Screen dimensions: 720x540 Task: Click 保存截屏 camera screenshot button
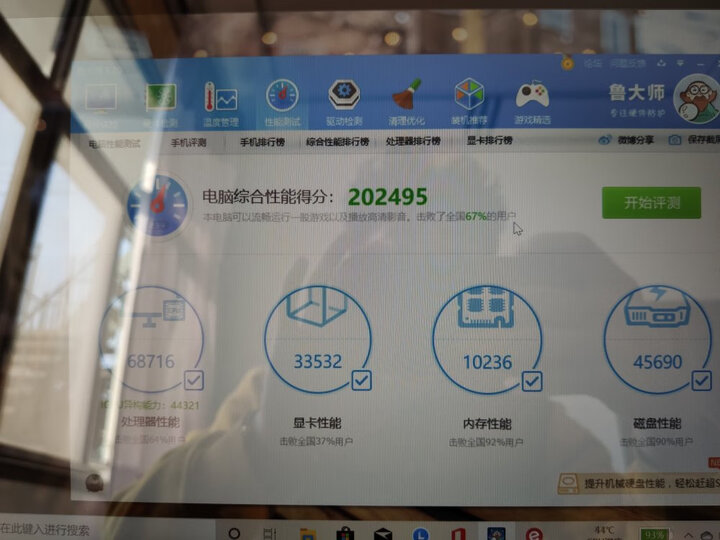[x=693, y=140]
